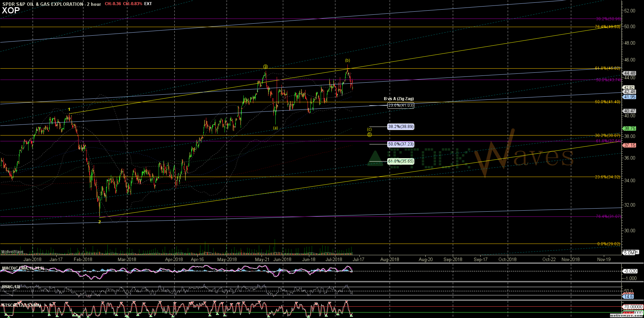Select the 38.2%(38.89) retracement label
Image resolution: width=644 pixels, height=318 pixels.
point(401,127)
